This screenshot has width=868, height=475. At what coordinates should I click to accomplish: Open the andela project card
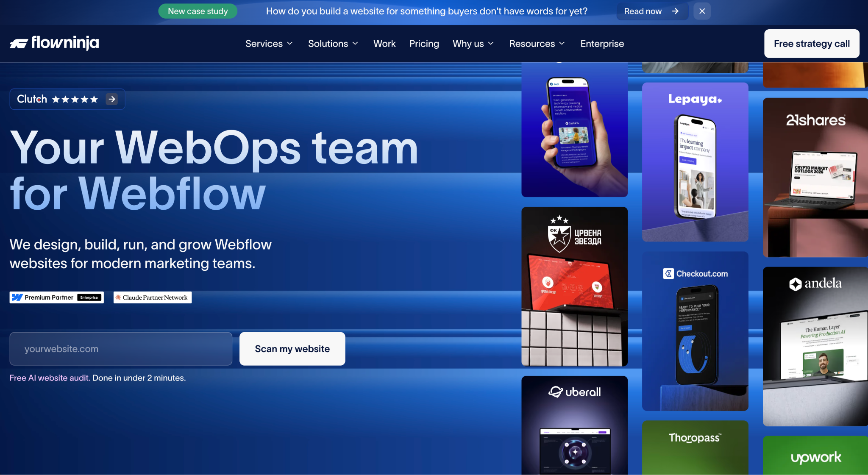coord(815,346)
